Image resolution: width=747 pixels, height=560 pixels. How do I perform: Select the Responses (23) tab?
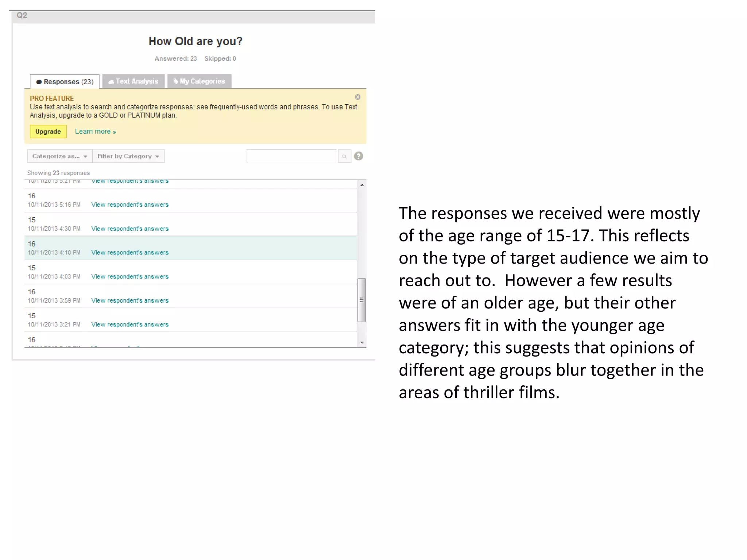coord(65,82)
